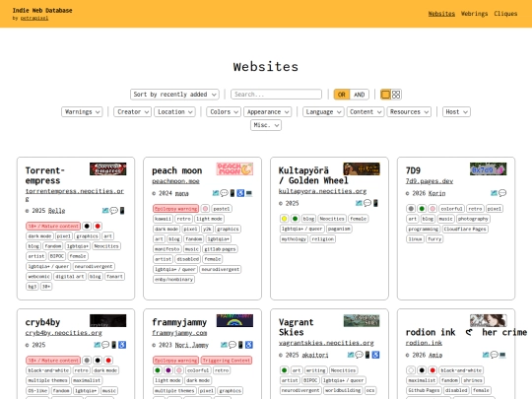Click the gray color dot on 7D9 card
532x399 pixels.
point(411,209)
